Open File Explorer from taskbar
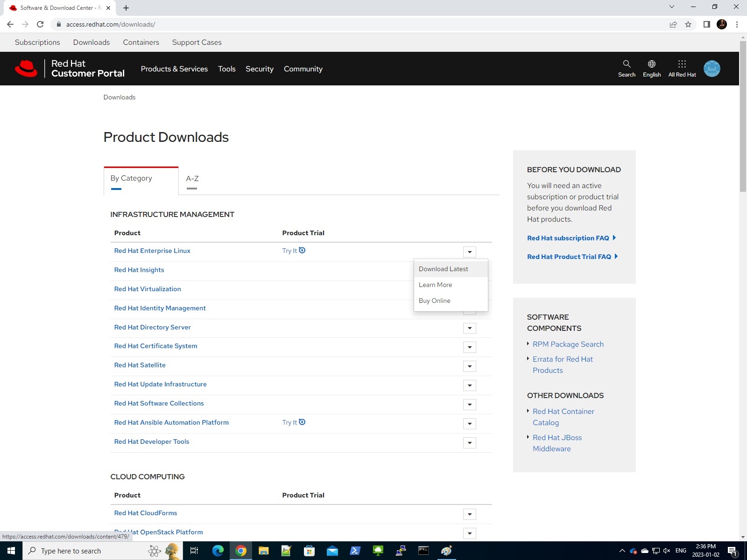 coord(264,551)
